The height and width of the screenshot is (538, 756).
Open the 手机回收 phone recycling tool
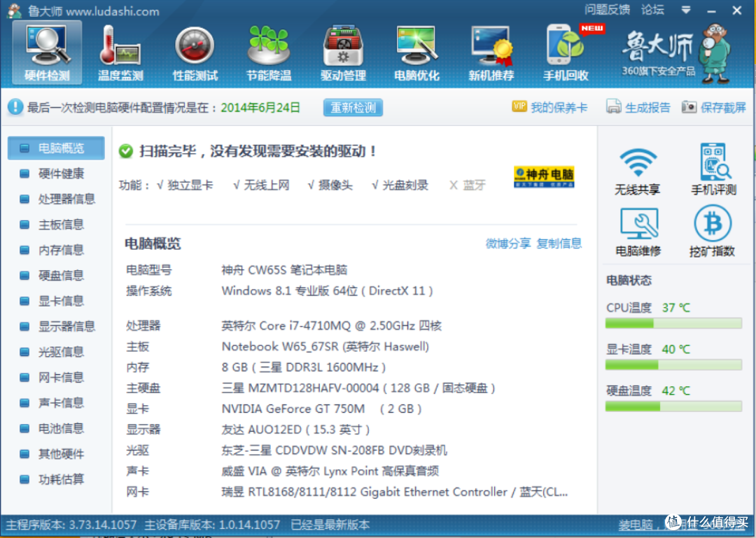(x=567, y=52)
